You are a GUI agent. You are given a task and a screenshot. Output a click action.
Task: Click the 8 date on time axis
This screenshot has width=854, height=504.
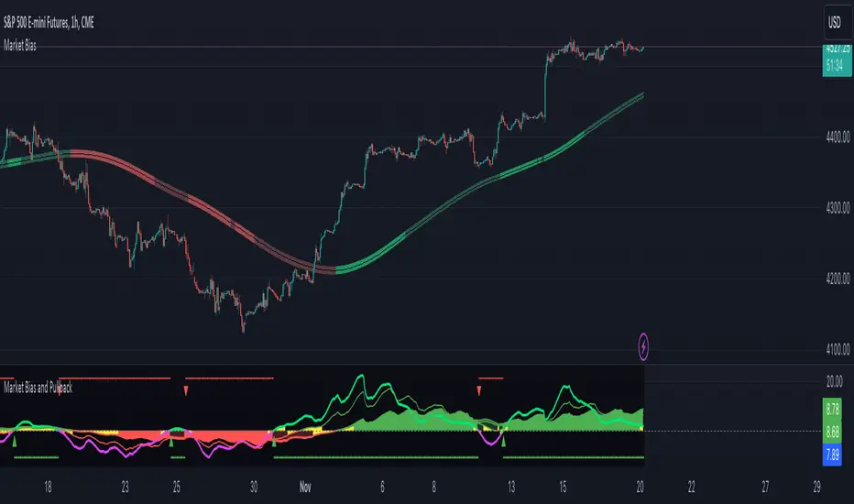pos(434,488)
